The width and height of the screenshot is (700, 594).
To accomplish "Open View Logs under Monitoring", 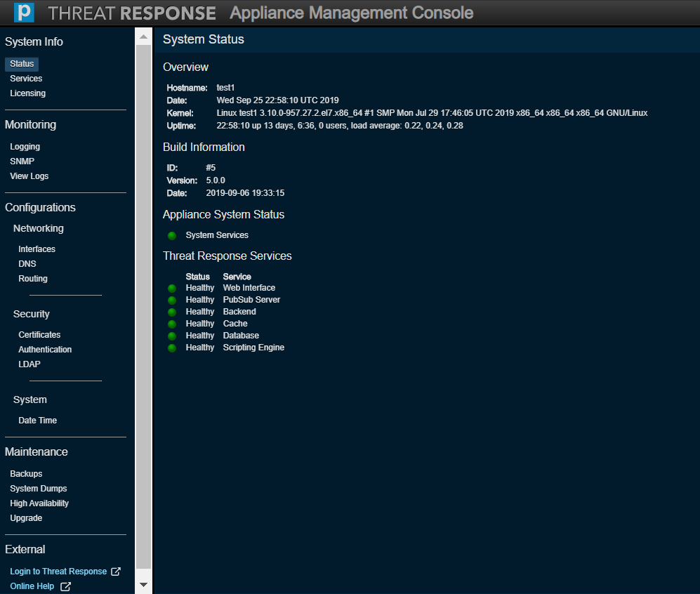I will coord(29,176).
